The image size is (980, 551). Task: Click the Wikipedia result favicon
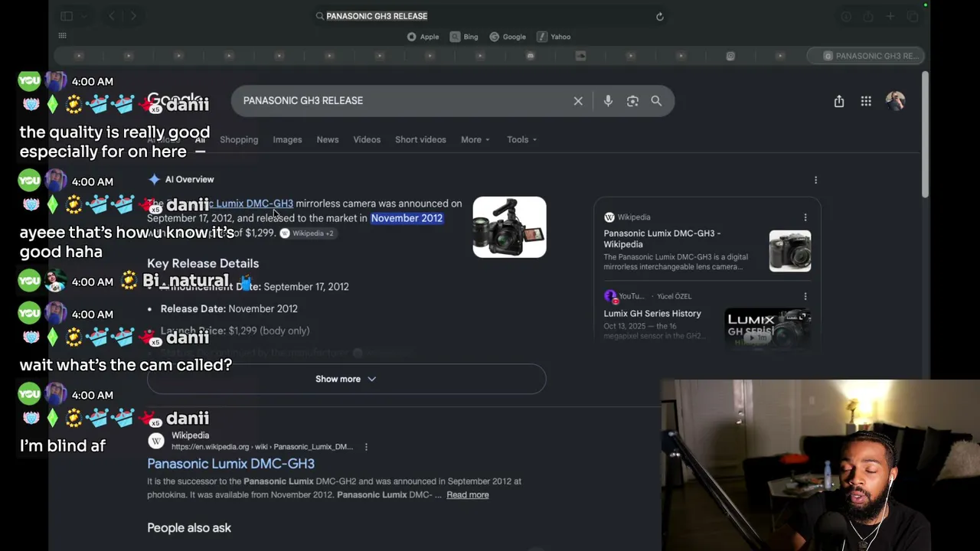point(156,441)
